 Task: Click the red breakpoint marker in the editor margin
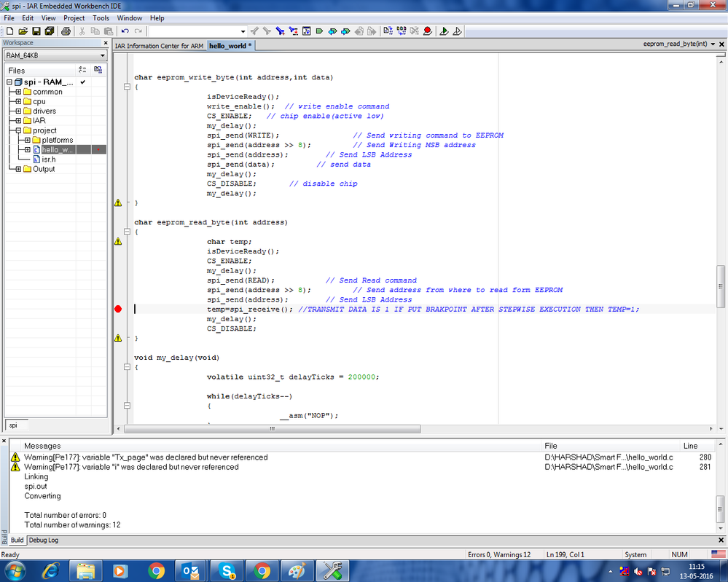click(x=118, y=309)
